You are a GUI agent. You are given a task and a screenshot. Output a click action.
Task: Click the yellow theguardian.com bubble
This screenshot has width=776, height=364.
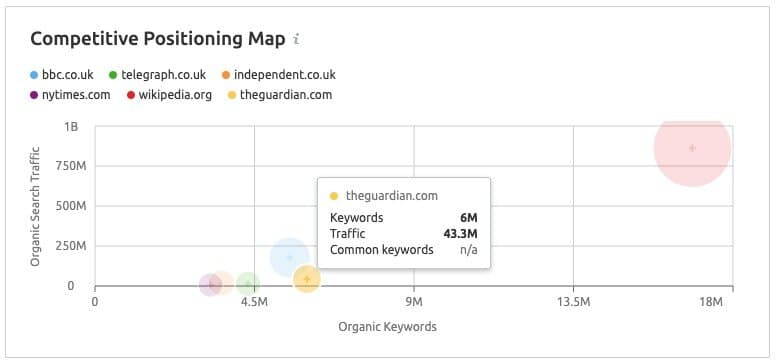tap(307, 279)
